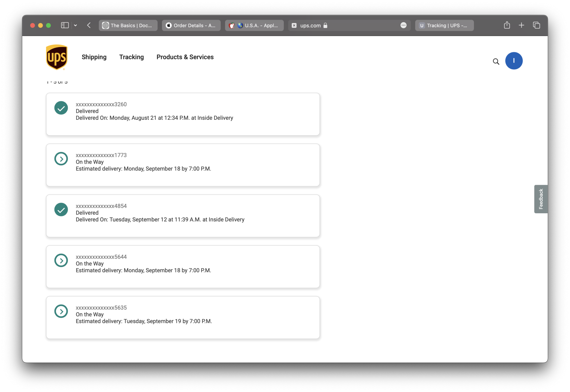Click the page options ellipsis in address bar
The image size is (570, 392).
[403, 25]
